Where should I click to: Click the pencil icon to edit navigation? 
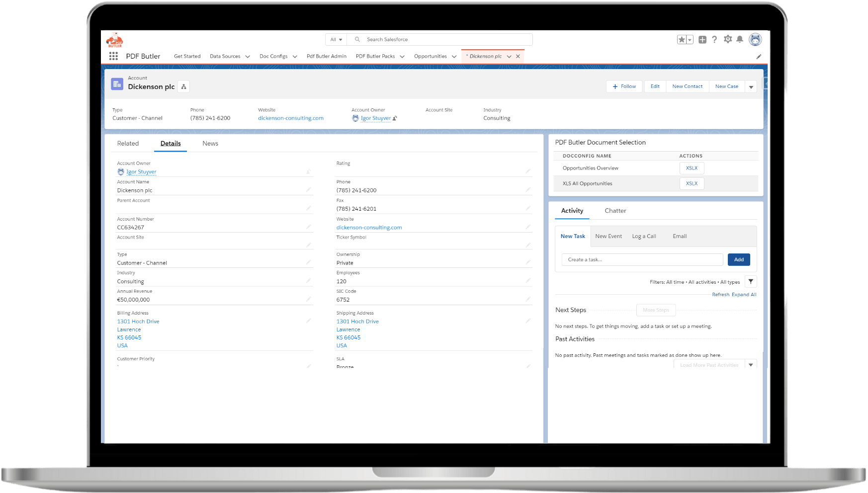759,57
